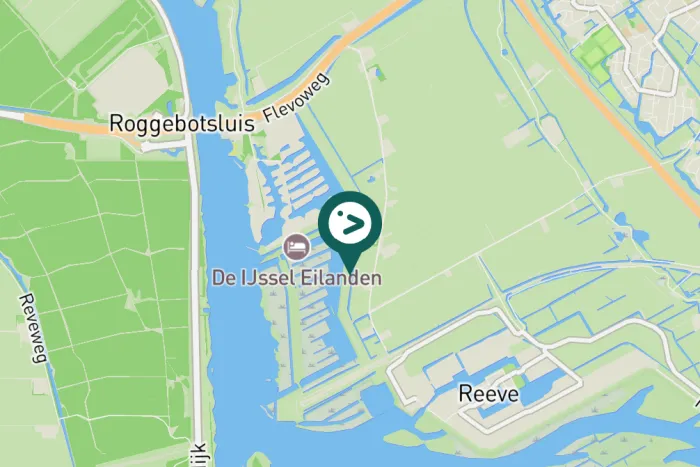Open the De IJssel Eilanden place label
This screenshot has height=467, width=700.
[x=296, y=278]
